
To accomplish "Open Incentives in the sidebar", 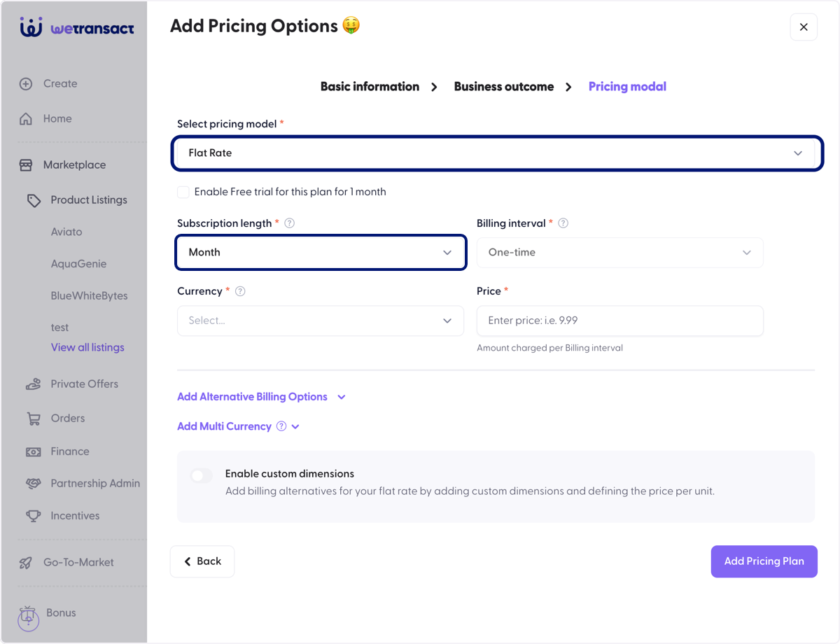I will coord(75,516).
